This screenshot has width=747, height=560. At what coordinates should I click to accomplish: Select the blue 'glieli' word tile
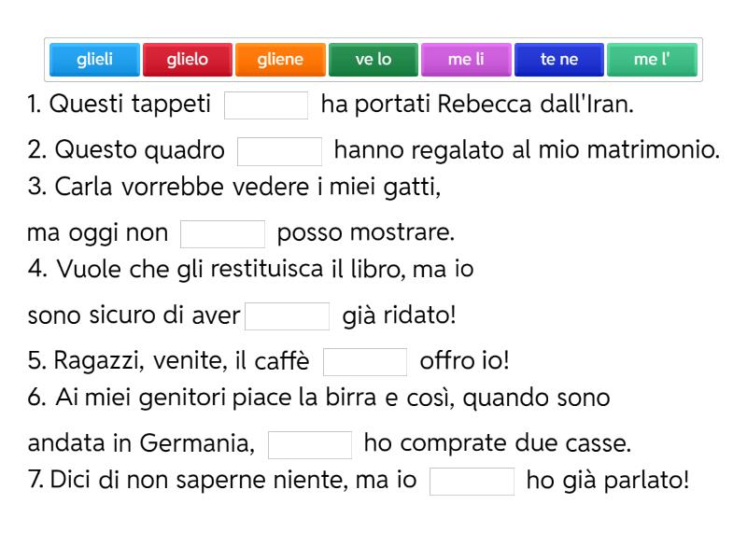(94, 60)
